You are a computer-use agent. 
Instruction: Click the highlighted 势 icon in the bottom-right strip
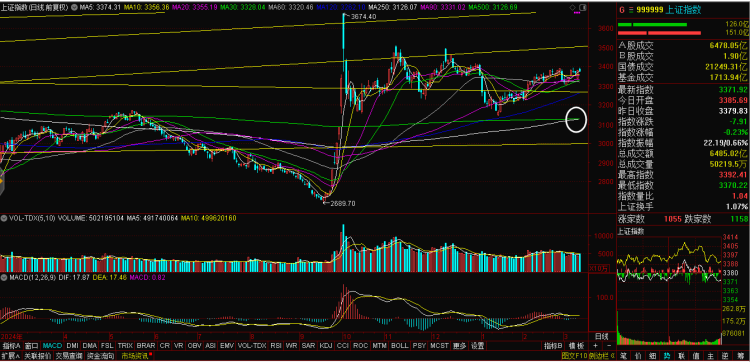[x=667, y=356]
